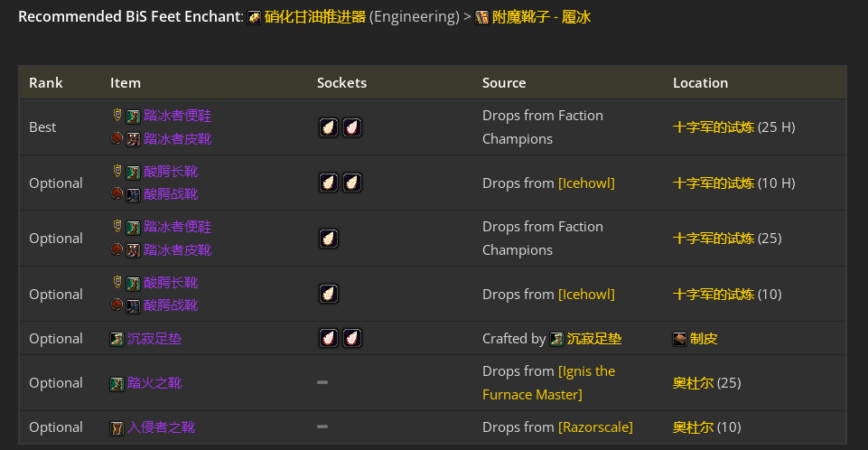868x450 pixels.
Task: Click the 附魔靴子 - 履冰 enchant scroll icon
Action: pyautogui.click(x=481, y=18)
